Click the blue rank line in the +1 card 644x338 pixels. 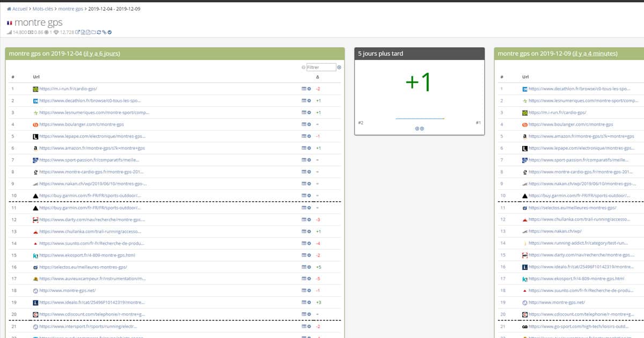pyautogui.click(x=420, y=119)
